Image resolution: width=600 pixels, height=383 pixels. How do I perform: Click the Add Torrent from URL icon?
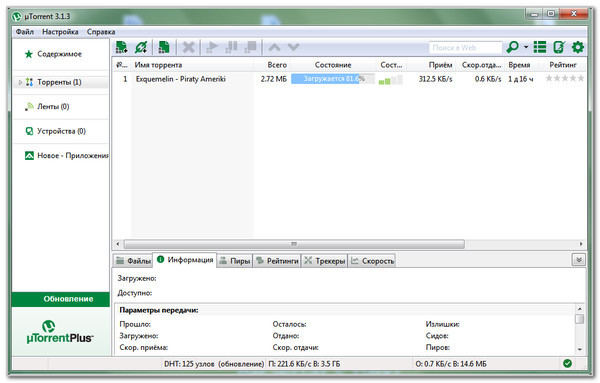point(141,47)
